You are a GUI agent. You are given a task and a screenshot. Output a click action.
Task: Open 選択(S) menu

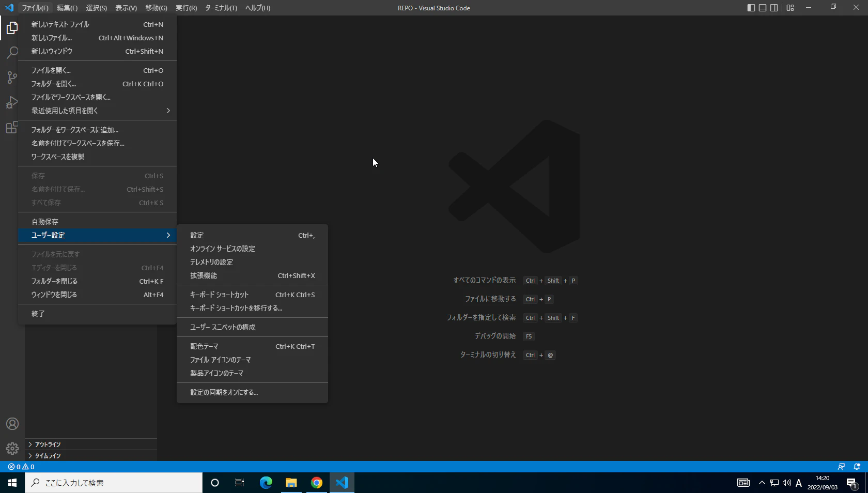point(97,8)
